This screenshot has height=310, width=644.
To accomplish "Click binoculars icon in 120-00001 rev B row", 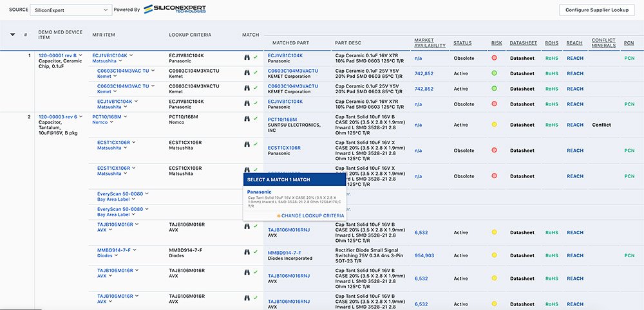I will coord(247,58).
